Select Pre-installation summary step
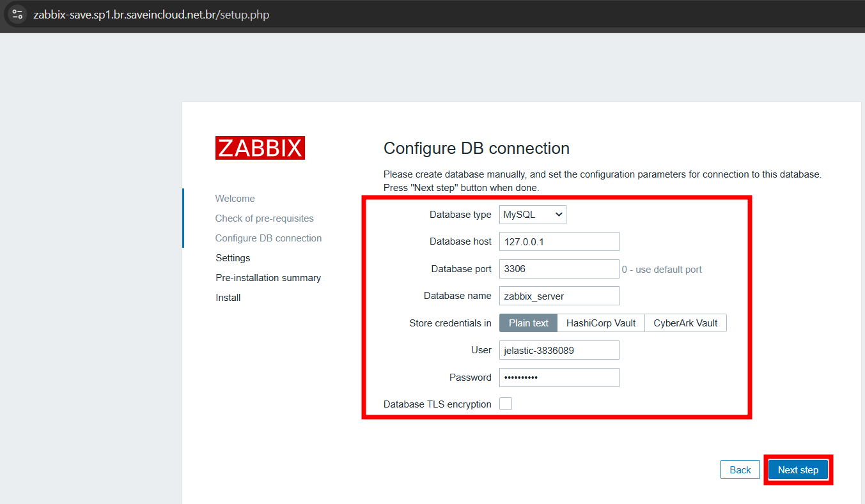 pos(269,278)
